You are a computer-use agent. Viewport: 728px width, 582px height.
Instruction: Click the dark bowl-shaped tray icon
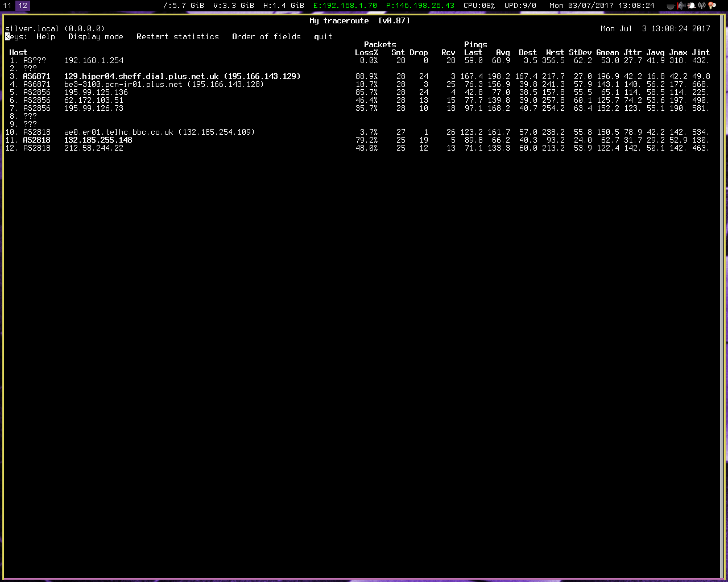pyautogui.click(x=671, y=6)
